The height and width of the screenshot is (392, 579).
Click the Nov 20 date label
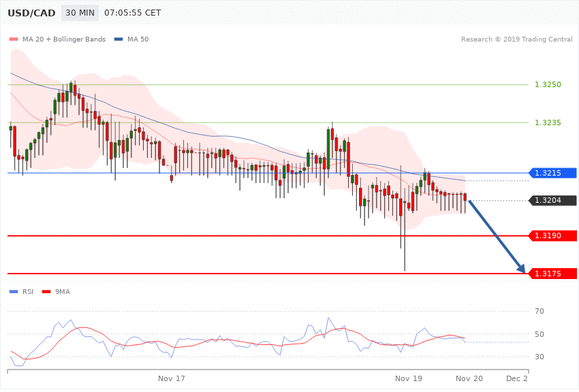pos(469,378)
